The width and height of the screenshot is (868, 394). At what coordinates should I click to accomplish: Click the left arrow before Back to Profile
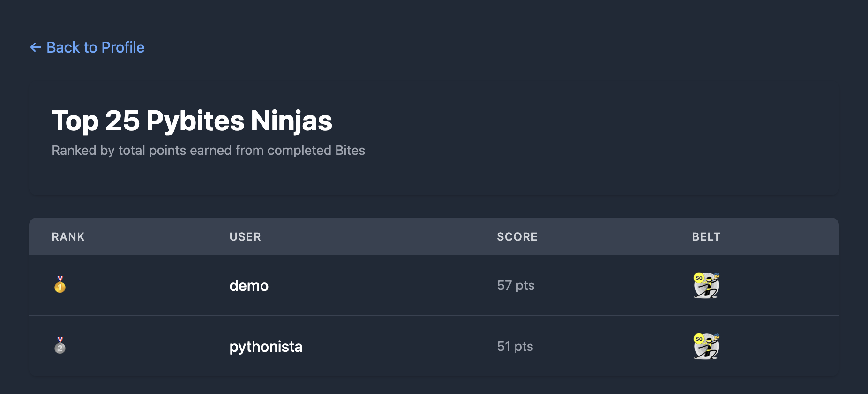pos(35,47)
